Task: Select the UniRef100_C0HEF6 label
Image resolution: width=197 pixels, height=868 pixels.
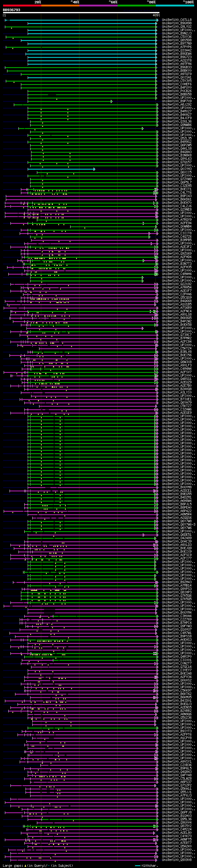Action: coord(177,84)
